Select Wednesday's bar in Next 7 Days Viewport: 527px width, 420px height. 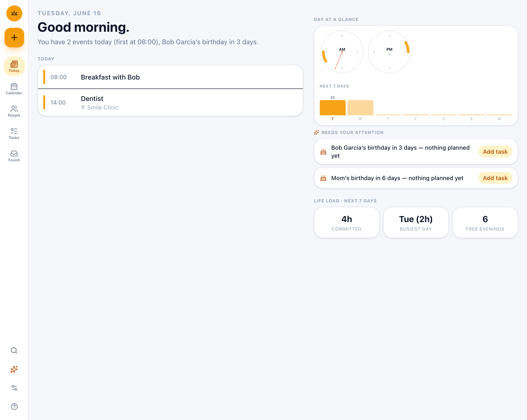click(360, 108)
